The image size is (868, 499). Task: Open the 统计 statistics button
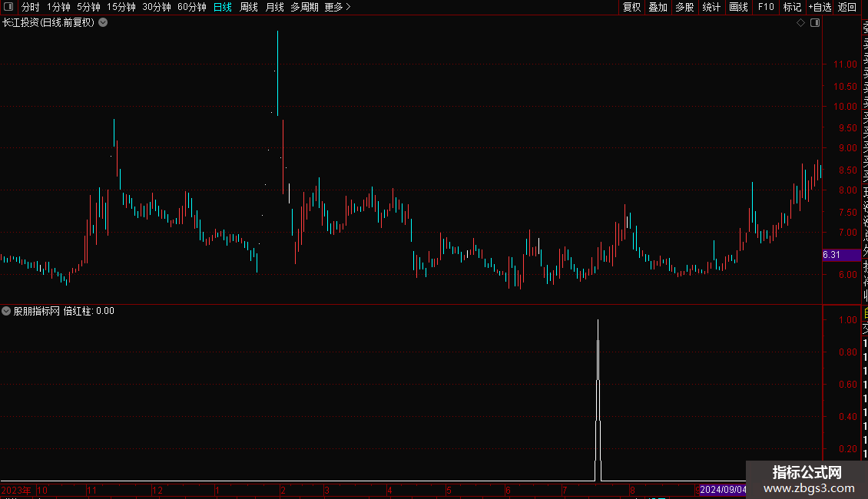pos(711,7)
